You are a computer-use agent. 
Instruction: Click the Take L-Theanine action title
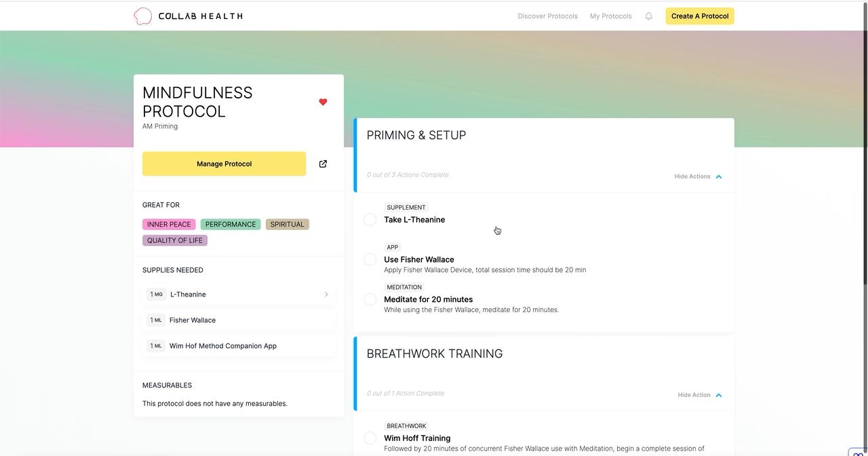[414, 220]
